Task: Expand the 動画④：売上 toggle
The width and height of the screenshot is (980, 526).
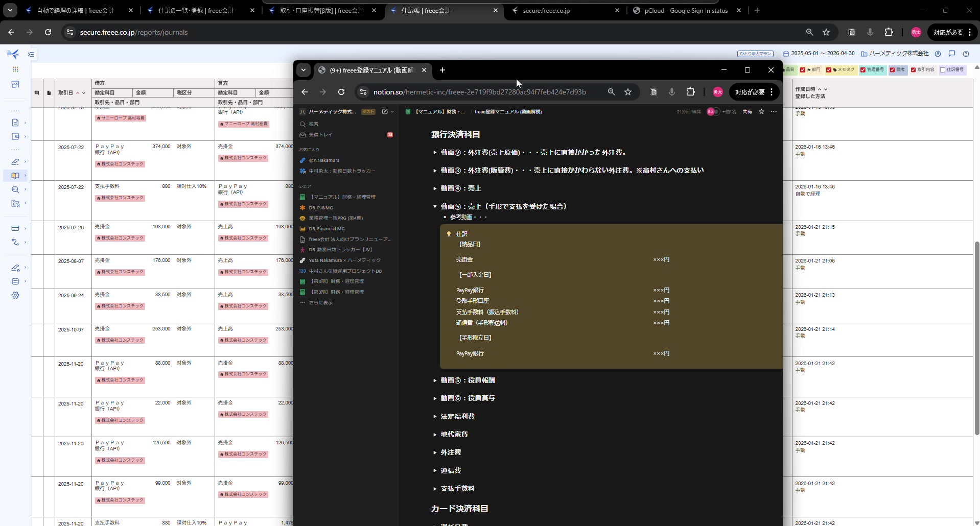Action: pos(435,188)
